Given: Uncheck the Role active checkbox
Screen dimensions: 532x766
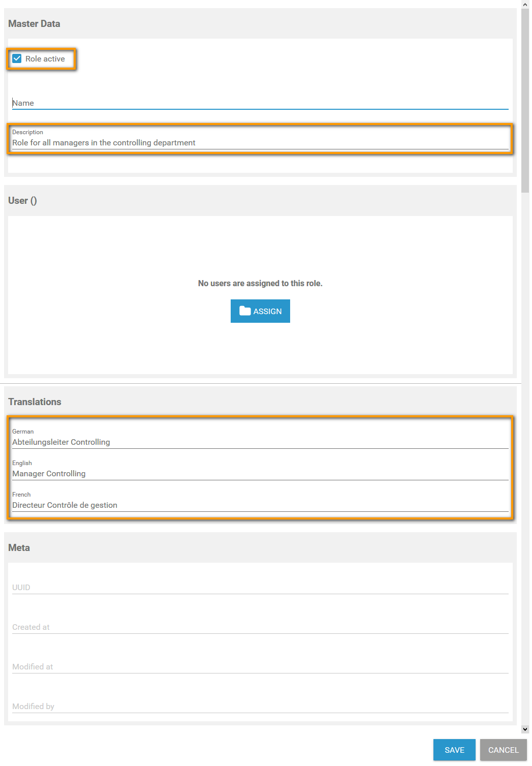Looking at the screenshot, I should click(17, 58).
